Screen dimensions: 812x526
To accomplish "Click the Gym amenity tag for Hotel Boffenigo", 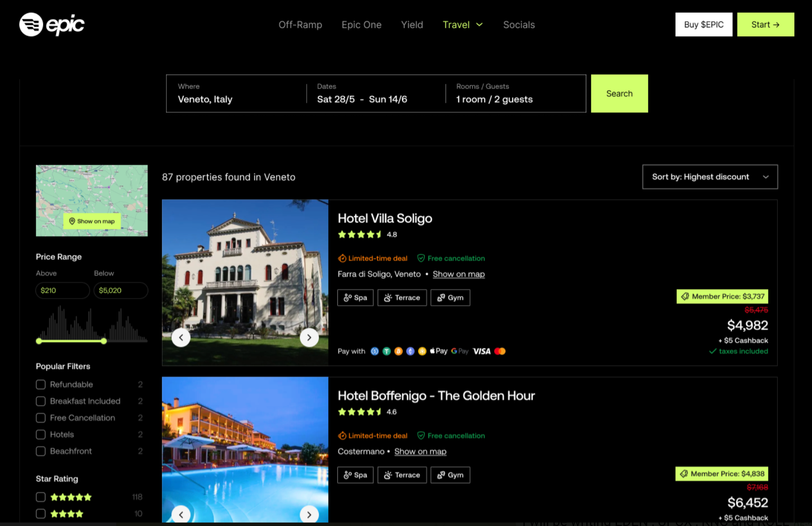I will point(450,475).
